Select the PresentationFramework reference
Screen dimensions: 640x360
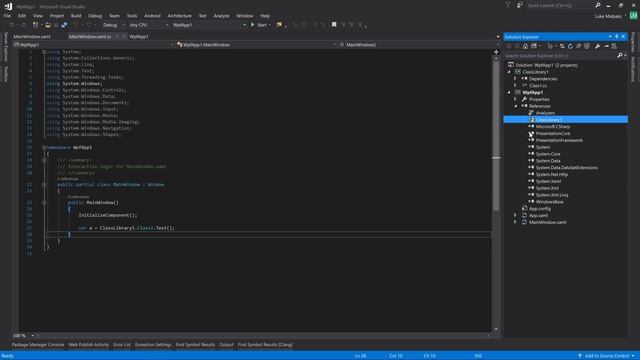tap(559, 140)
